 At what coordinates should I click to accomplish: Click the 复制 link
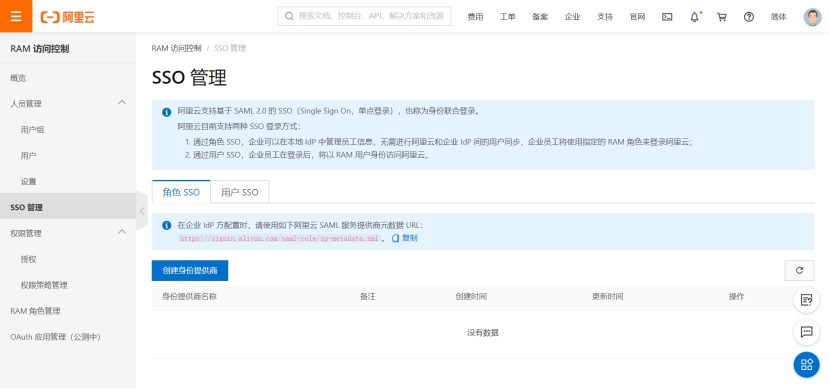(x=410, y=238)
